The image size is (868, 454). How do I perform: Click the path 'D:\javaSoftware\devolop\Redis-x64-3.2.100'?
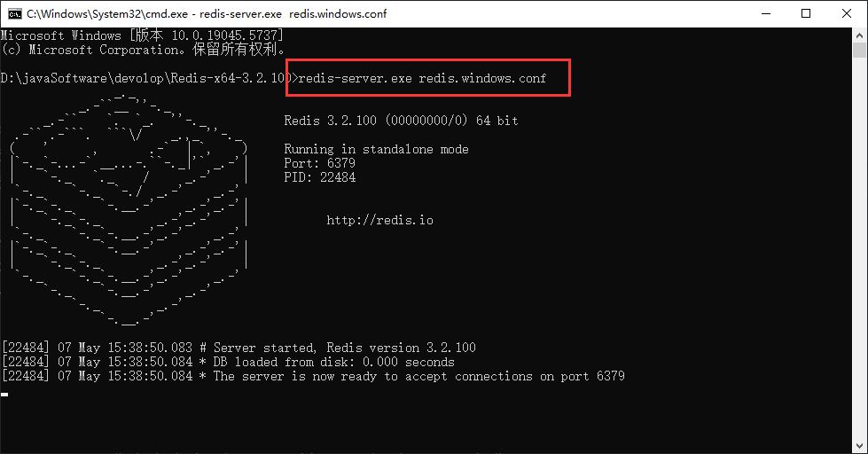click(x=146, y=78)
